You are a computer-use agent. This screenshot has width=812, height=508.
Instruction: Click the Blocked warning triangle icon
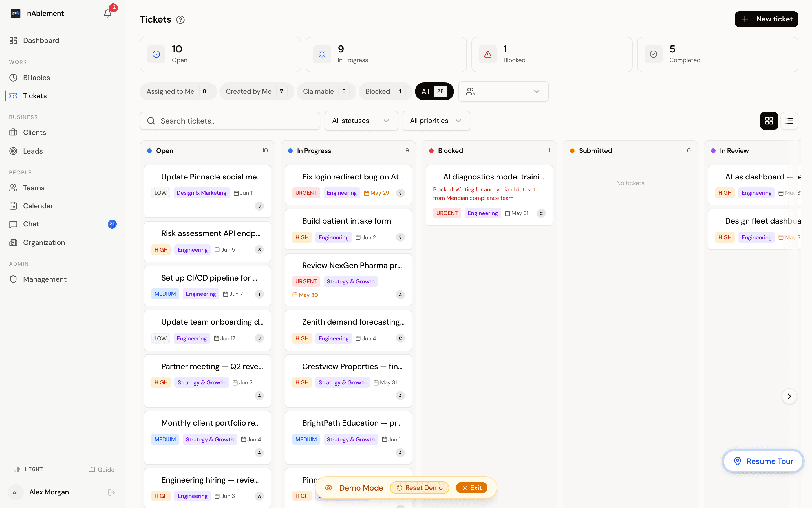(488, 54)
